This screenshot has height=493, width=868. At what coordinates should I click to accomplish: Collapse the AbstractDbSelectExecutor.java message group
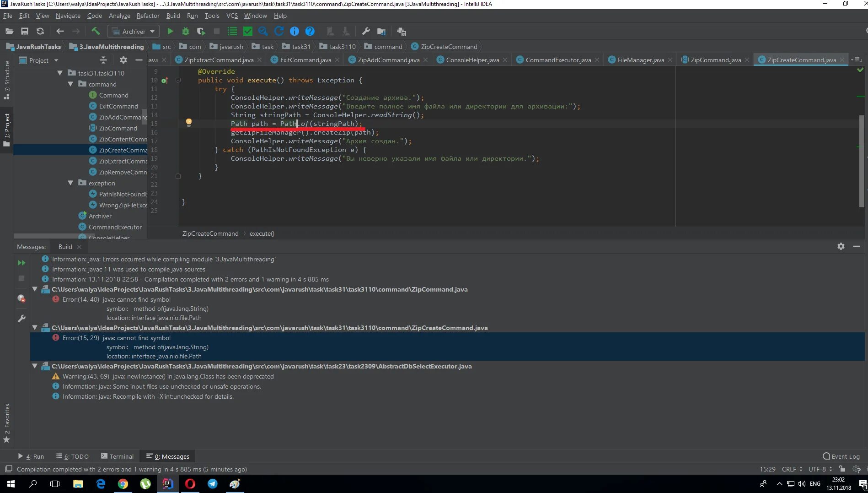35,366
